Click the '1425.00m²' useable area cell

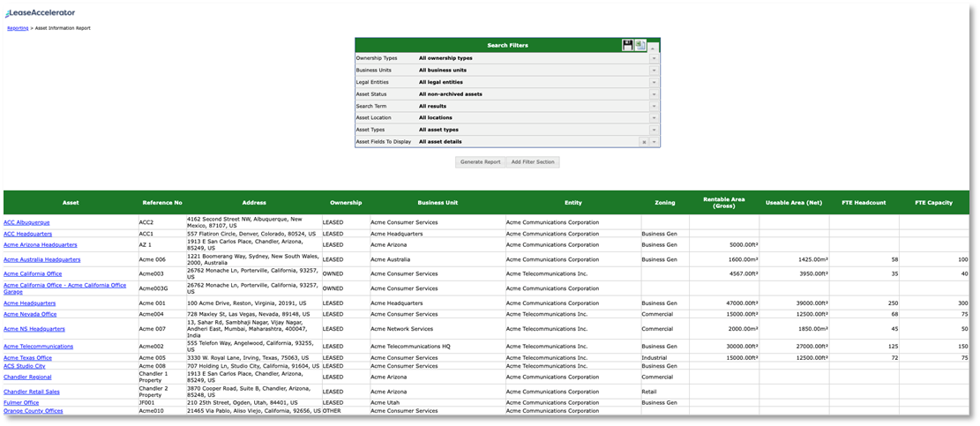pos(794,259)
